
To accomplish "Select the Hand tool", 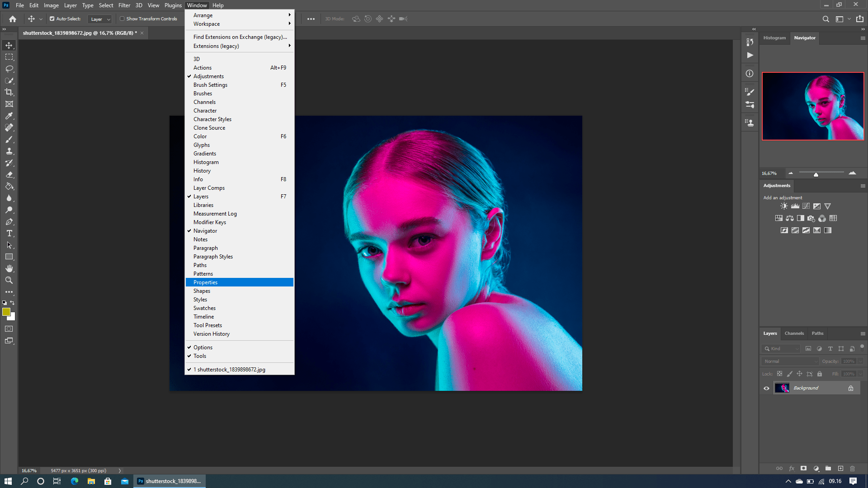I will (x=9, y=268).
